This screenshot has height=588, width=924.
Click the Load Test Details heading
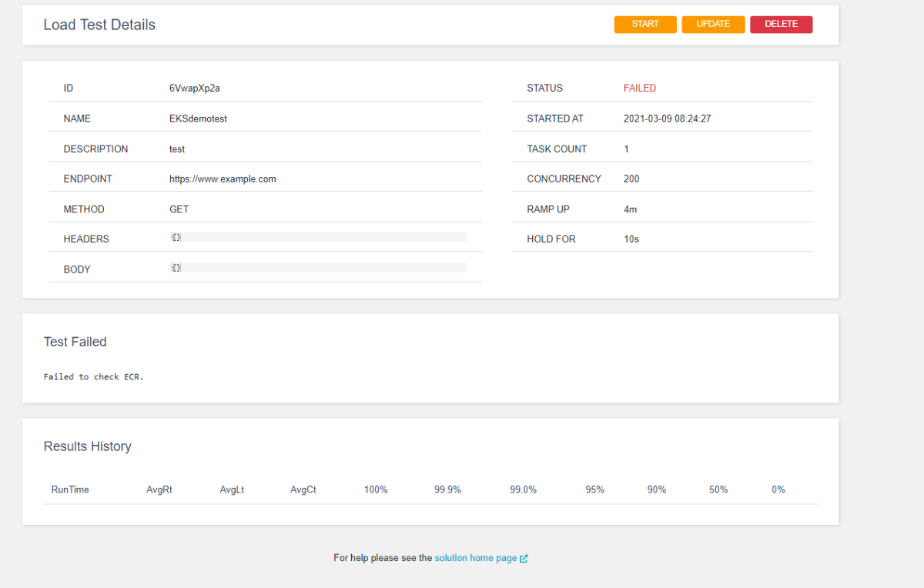[x=99, y=25]
